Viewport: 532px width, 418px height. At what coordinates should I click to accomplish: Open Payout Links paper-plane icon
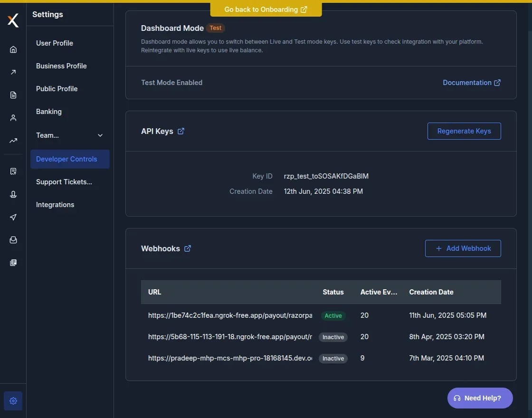[13, 217]
